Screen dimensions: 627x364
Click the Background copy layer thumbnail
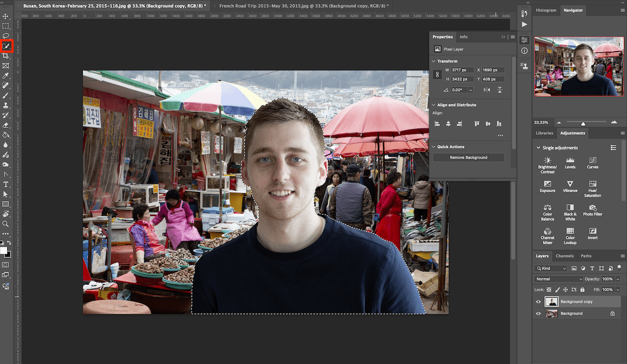point(552,301)
